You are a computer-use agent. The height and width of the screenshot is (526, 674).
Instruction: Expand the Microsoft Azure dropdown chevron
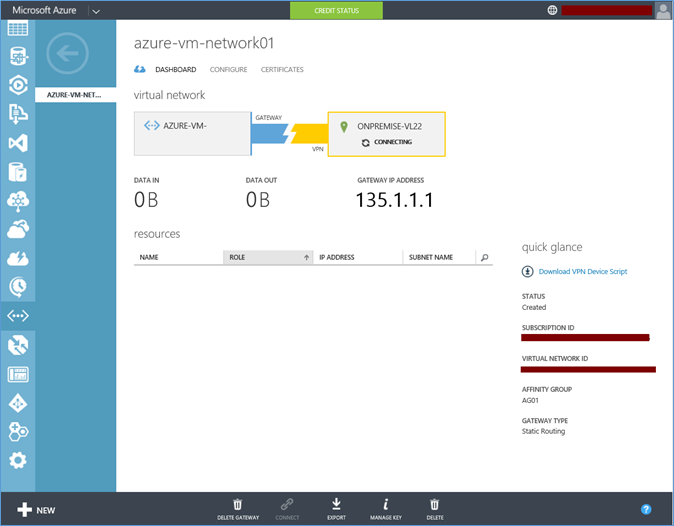tap(96, 11)
